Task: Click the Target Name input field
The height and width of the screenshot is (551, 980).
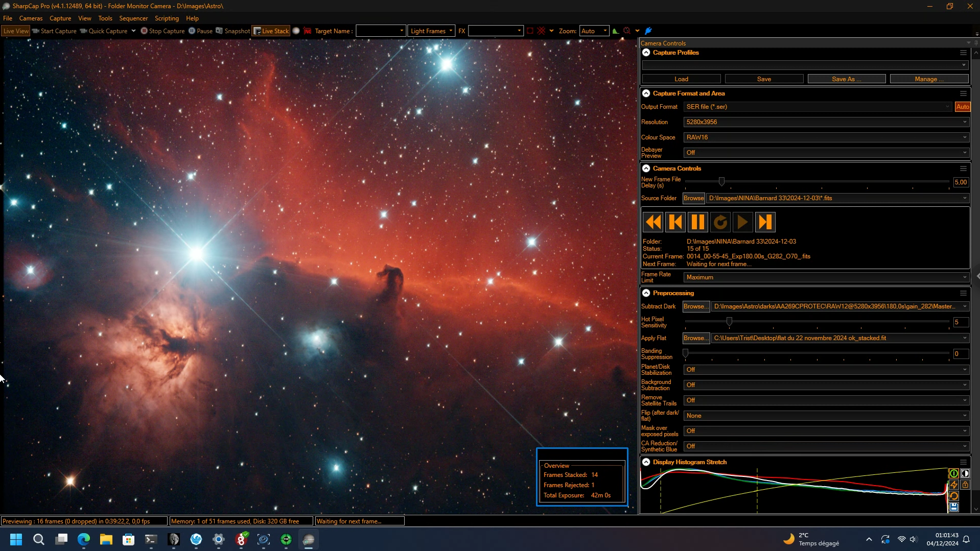Action: tap(381, 31)
